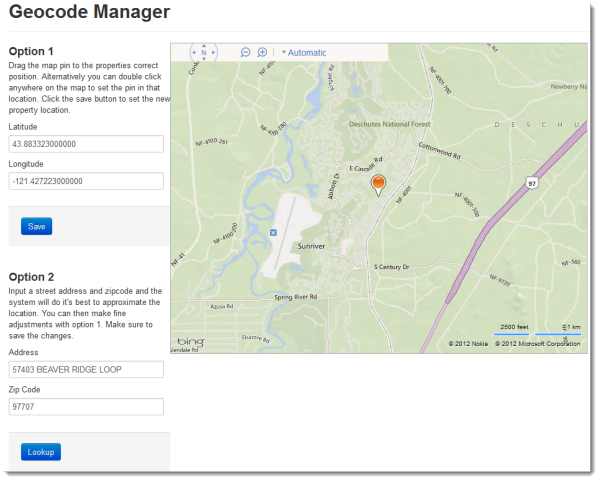Zoom out the map with minus icon

[x=245, y=52]
